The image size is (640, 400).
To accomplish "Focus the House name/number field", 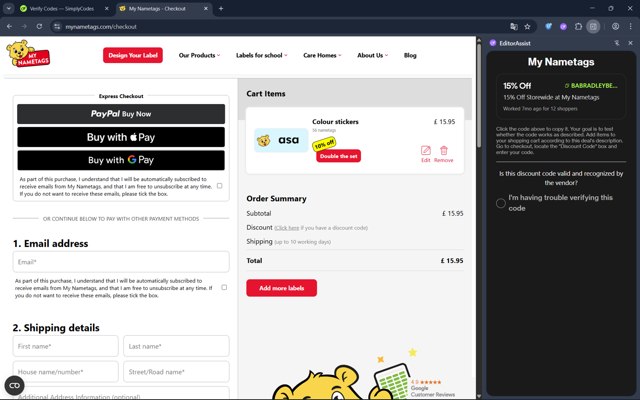I will point(65,371).
